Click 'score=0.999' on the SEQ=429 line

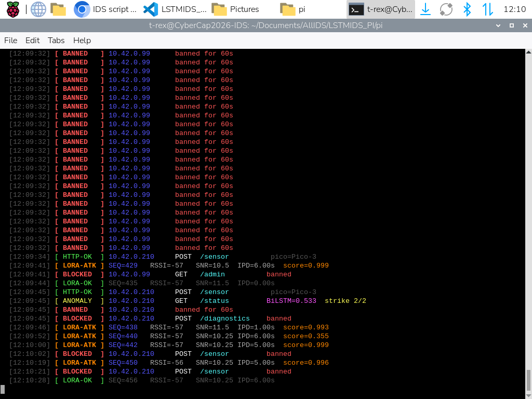click(x=305, y=265)
